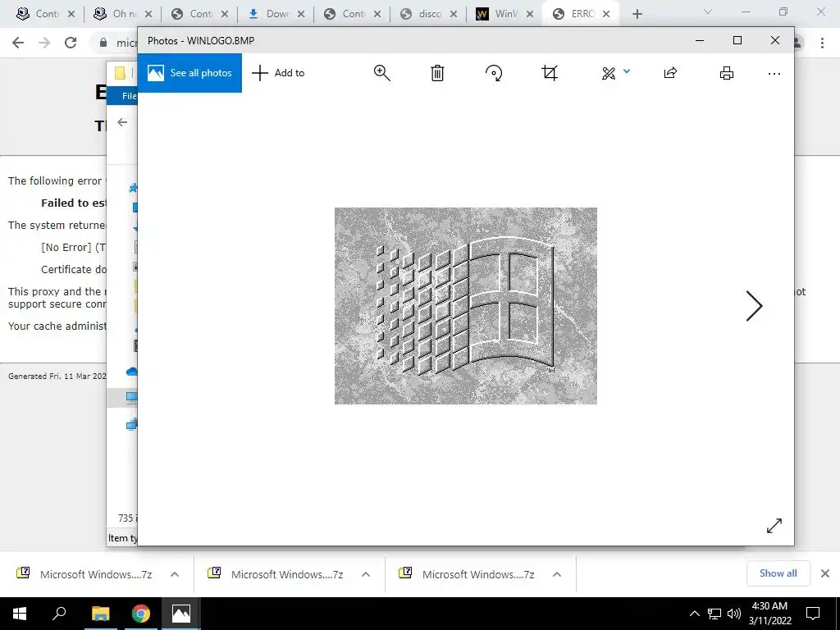This screenshot has width=840, height=630.
Task: Show hidden system tray icons
Action: tap(694, 614)
